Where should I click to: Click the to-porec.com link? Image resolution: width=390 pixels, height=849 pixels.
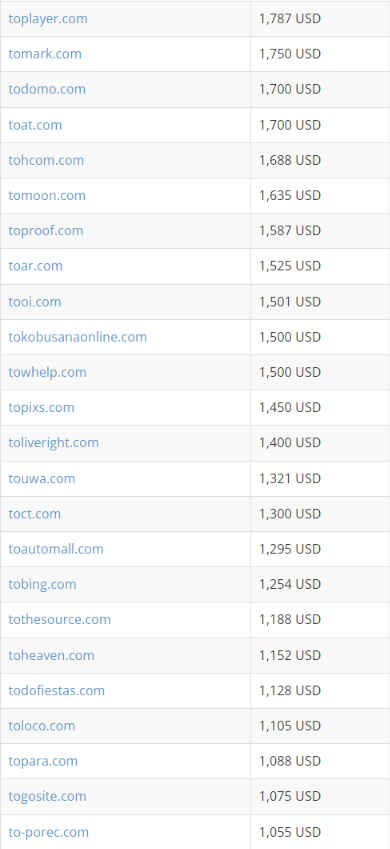pos(49,833)
